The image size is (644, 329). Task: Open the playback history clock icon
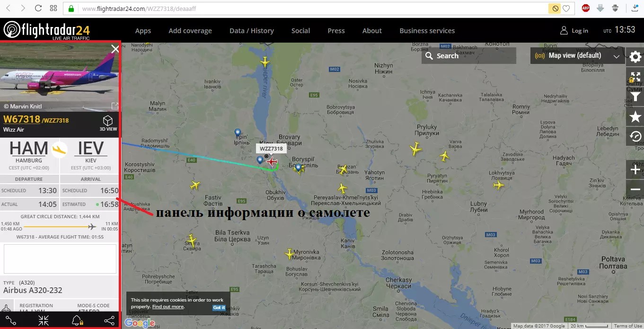635,136
